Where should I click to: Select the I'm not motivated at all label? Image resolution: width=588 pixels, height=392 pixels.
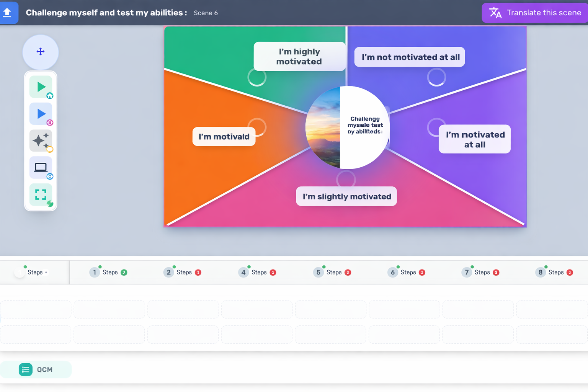pyautogui.click(x=409, y=57)
